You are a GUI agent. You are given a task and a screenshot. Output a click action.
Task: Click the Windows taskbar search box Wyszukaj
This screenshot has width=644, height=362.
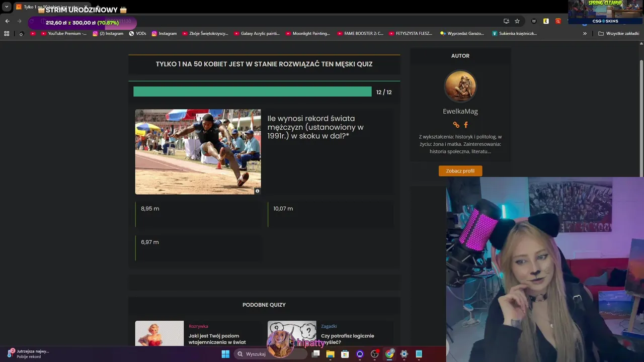point(271,354)
